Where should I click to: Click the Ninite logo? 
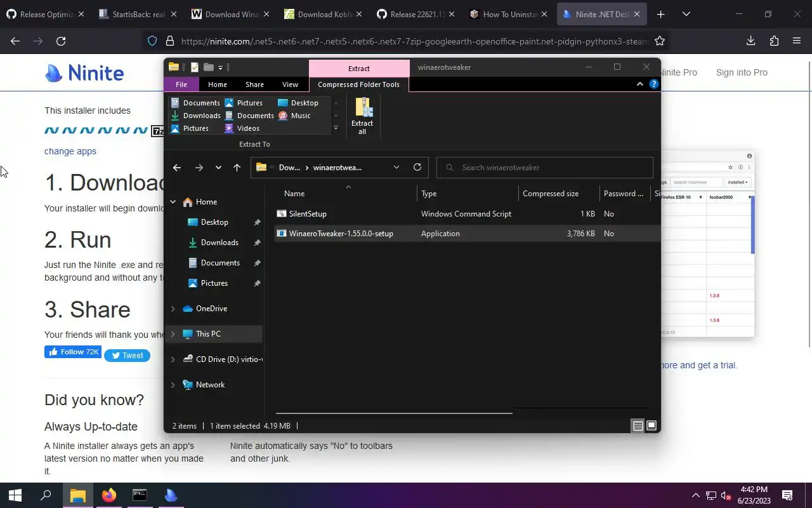click(x=84, y=73)
